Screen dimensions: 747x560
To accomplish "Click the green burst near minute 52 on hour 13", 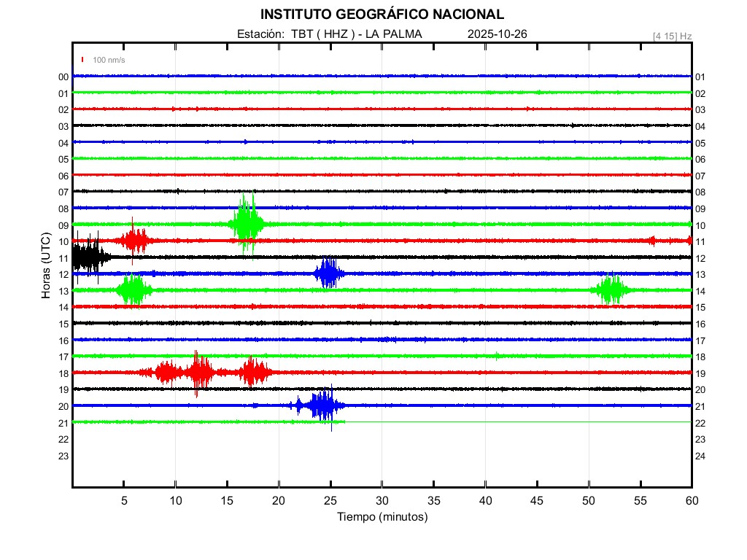I will (611, 289).
